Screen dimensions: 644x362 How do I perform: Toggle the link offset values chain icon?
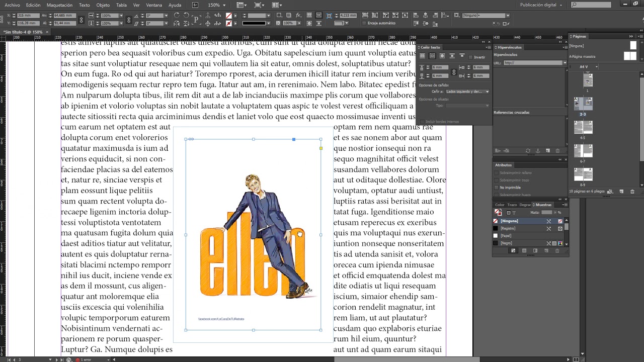tap(453, 72)
